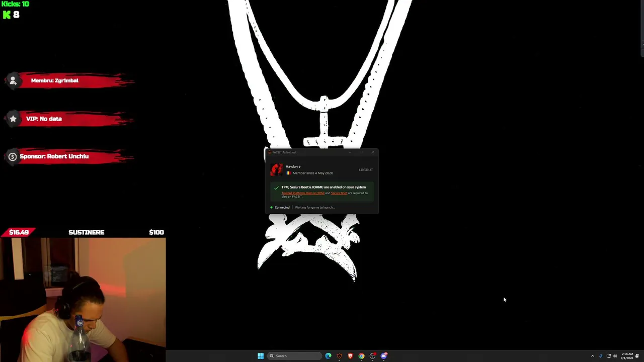Open Google Chrome from the taskbar
Viewport: 644px width, 362px height.
pos(361,356)
